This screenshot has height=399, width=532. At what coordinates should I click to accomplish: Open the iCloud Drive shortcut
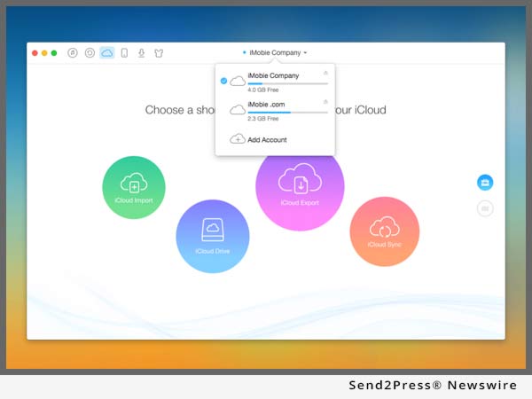coord(213,236)
